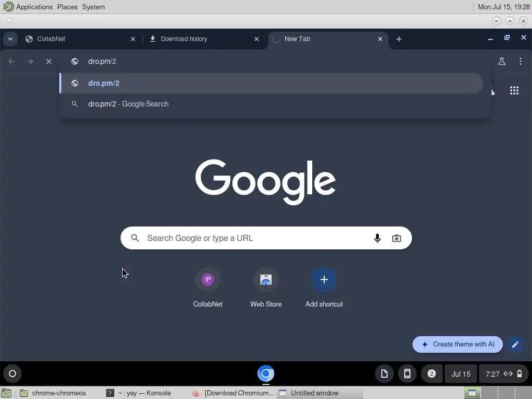Select the New Tab tab
Viewport: 532px width, 399px height.
[328, 39]
